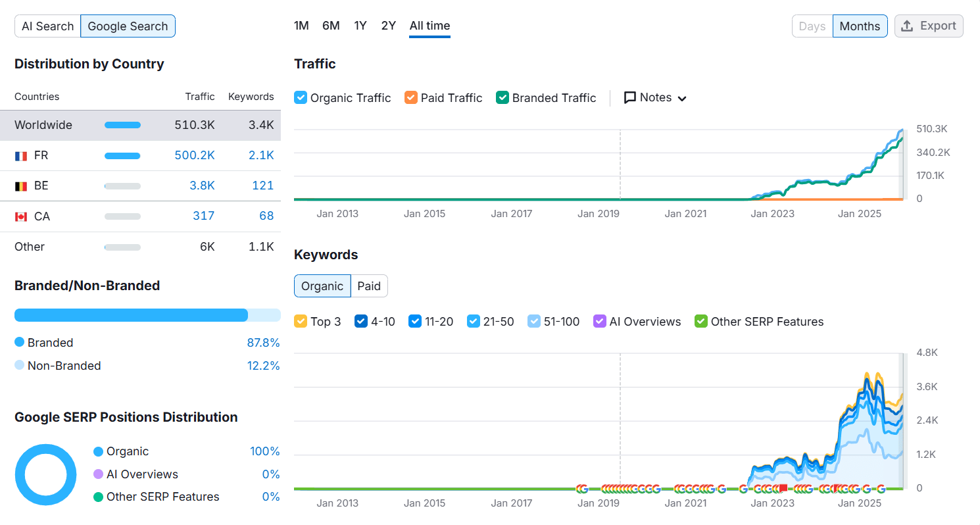This screenshot has width=980, height=525.
Task: Toggle the Top 3 keywords checkbox
Action: [x=301, y=322]
